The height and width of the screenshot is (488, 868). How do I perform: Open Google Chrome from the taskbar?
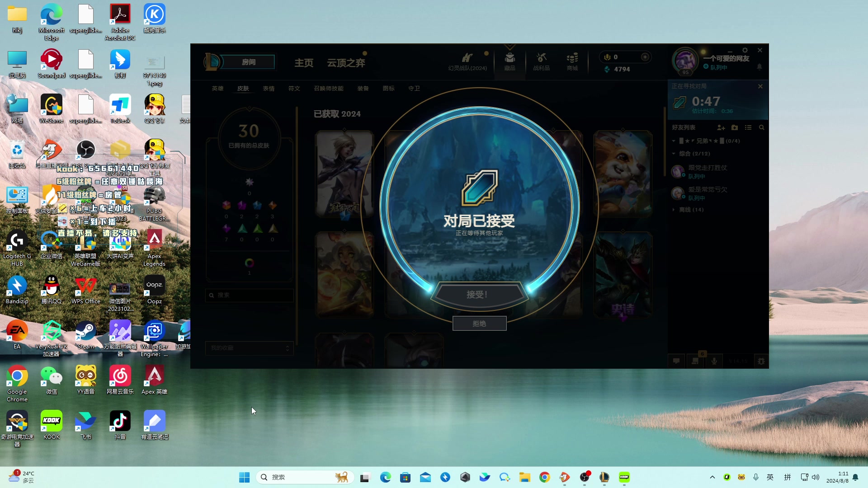tap(544, 477)
